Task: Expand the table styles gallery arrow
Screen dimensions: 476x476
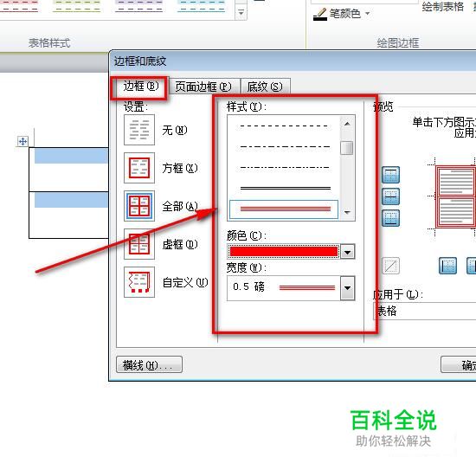Action: pos(241,13)
